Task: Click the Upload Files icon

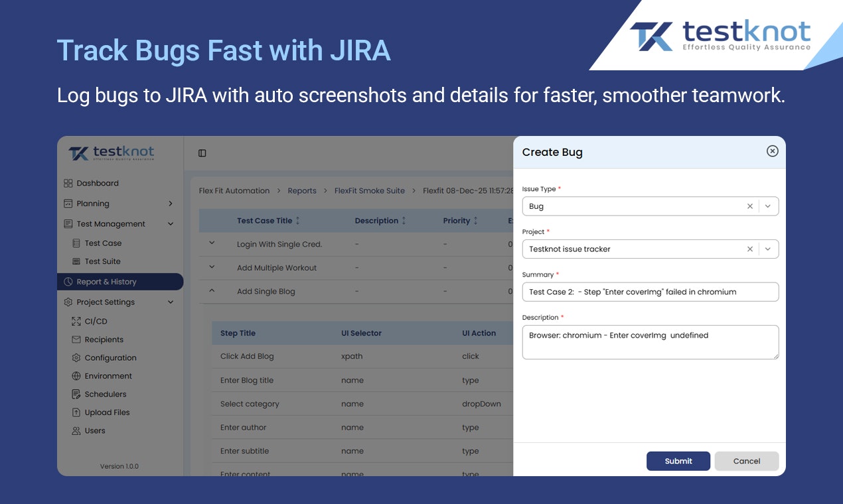Action: coord(76,412)
